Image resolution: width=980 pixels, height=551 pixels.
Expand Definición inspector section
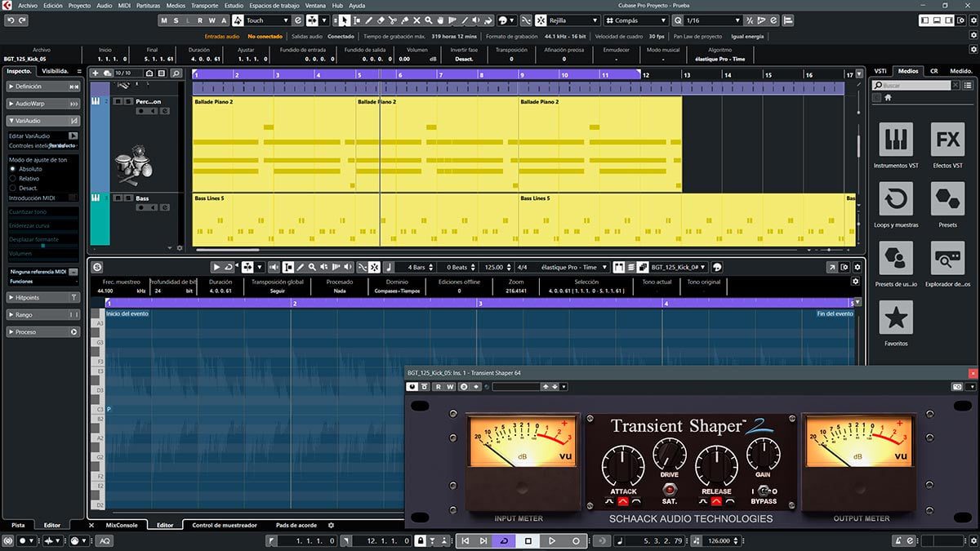(x=43, y=86)
